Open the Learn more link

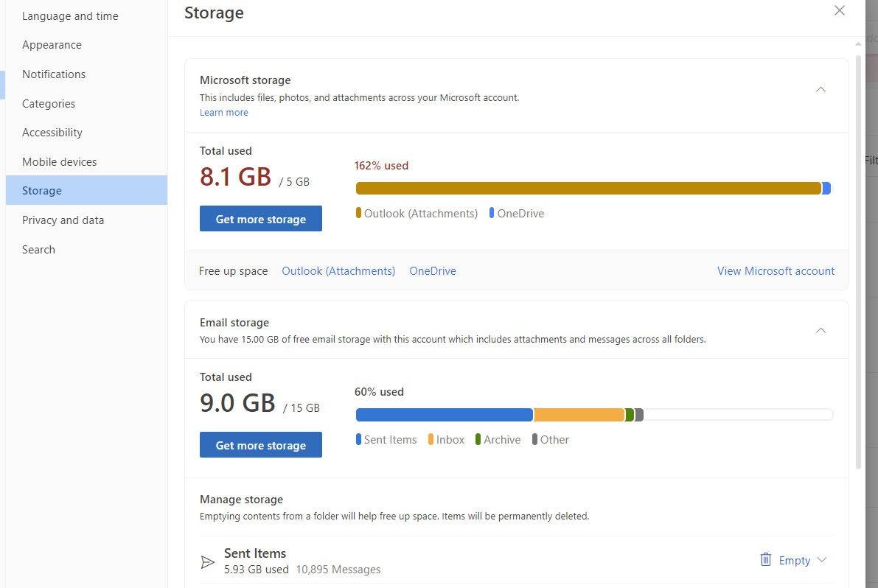[223, 112]
